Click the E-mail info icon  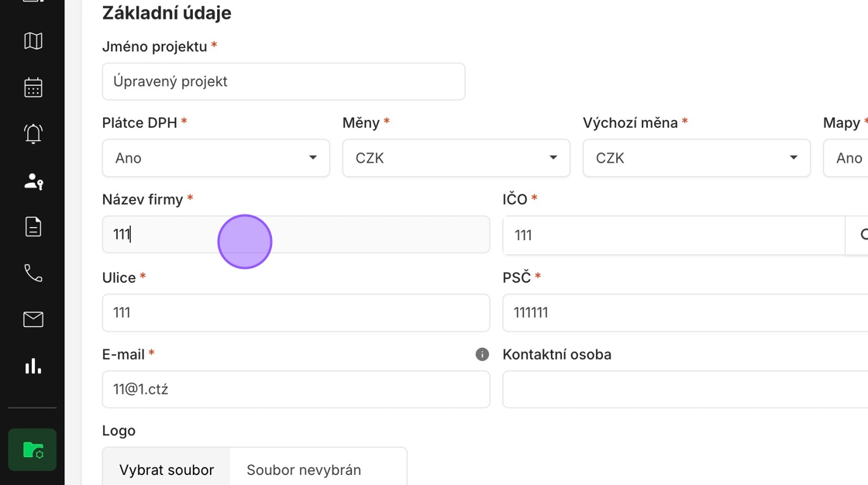click(482, 354)
